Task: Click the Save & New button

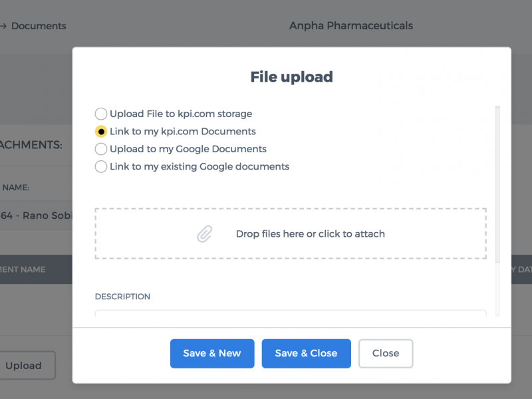Action: point(212,353)
